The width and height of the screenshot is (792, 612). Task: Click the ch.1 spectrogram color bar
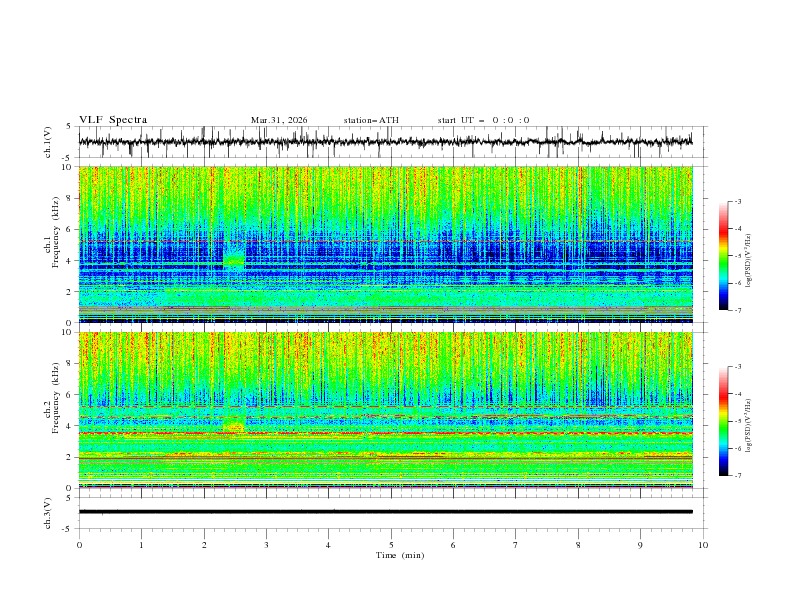coord(723,256)
